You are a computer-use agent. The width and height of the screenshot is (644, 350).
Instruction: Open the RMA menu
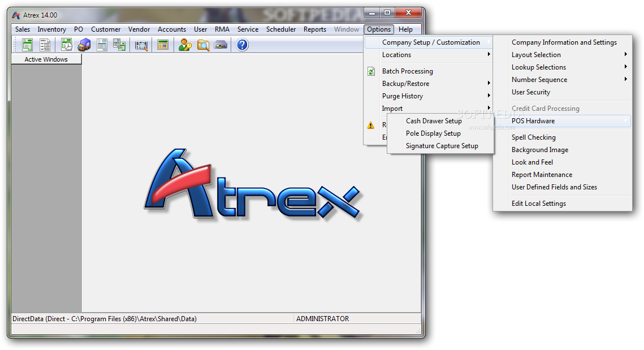coord(222,29)
